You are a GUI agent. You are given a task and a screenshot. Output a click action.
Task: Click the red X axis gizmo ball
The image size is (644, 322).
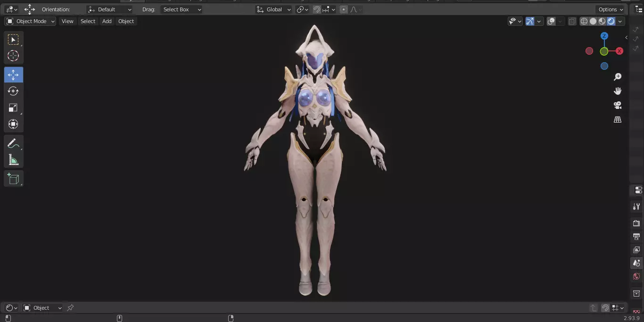[x=619, y=51]
